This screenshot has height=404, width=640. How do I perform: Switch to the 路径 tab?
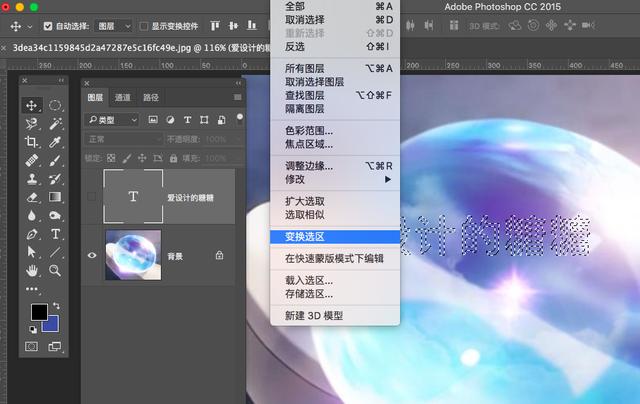[151, 97]
